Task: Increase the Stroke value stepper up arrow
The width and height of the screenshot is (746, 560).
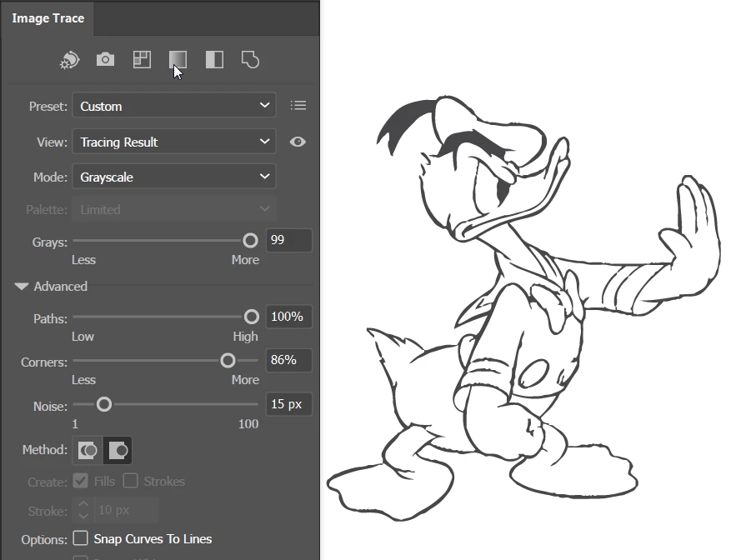Action: (x=83, y=504)
